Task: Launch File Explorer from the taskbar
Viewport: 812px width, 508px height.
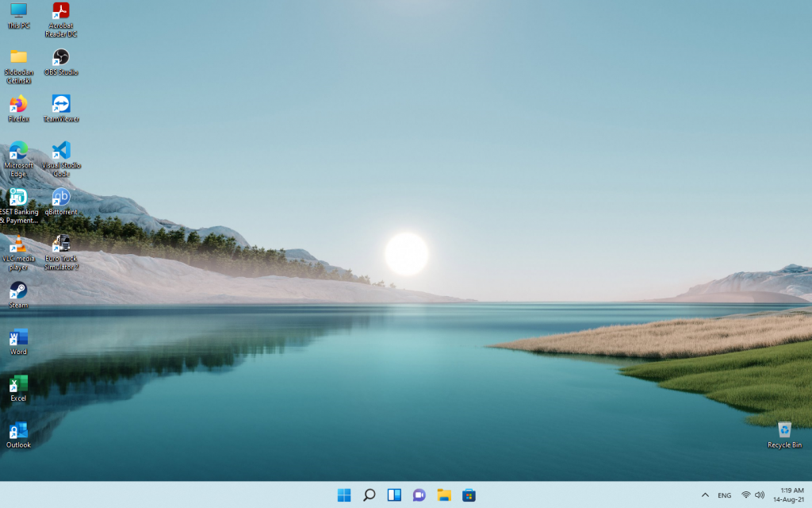Action: (444, 495)
